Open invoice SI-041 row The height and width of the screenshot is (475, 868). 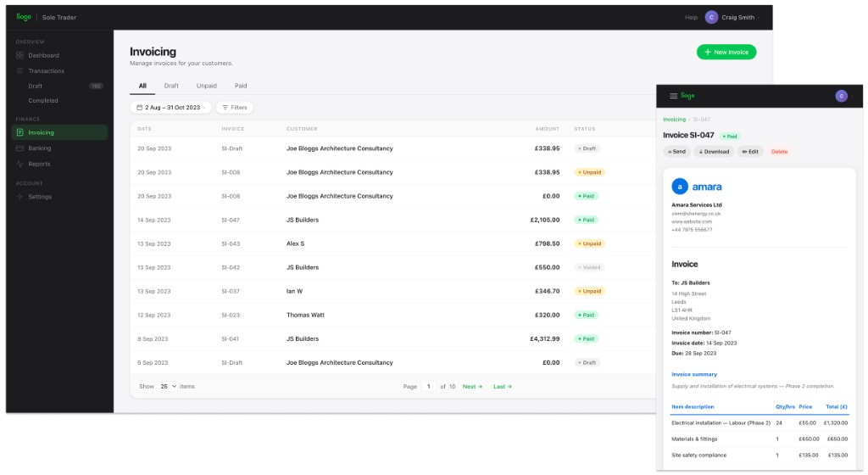tap(393, 338)
